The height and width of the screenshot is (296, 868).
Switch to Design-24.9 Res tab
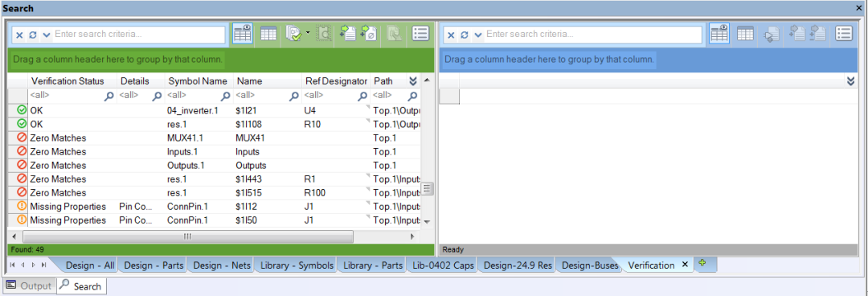point(518,265)
